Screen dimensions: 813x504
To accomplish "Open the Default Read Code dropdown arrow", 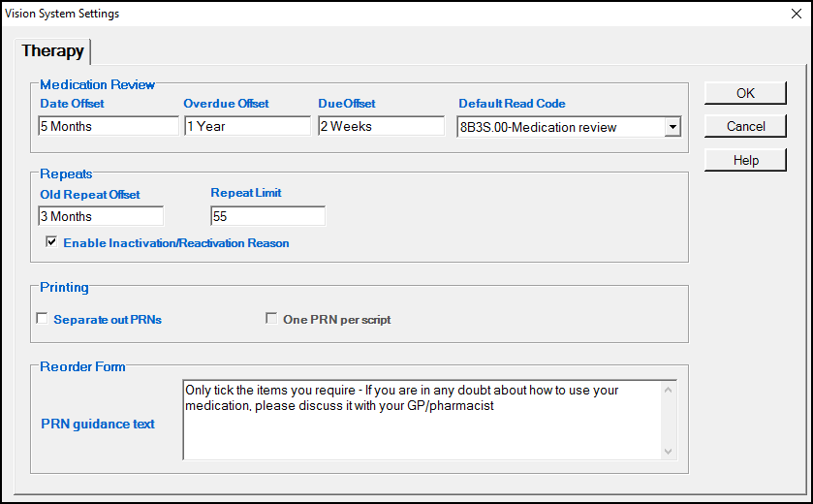I will 672,127.
